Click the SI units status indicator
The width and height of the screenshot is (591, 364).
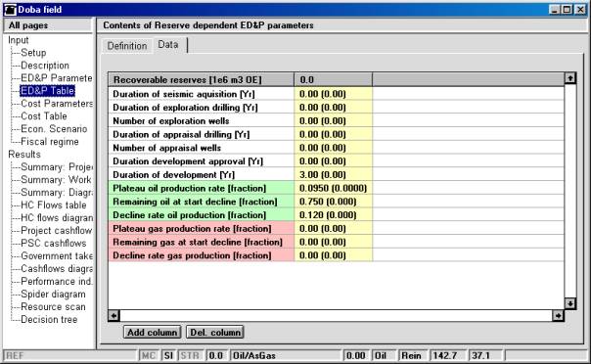point(168,356)
